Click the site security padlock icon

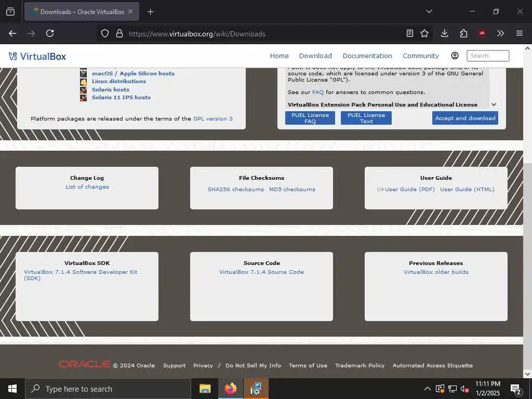tap(119, 34)
